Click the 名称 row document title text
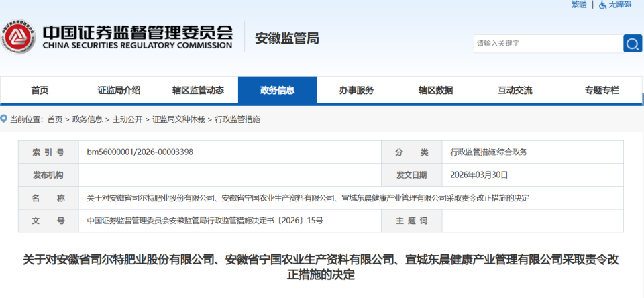The height and width of the screenshot is (298, 644). 308,198
